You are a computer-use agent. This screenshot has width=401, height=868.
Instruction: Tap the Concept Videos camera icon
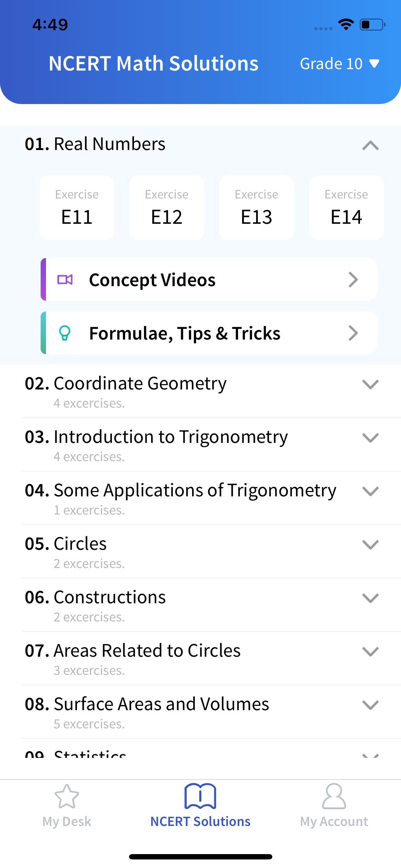click(x=65, y=280)
